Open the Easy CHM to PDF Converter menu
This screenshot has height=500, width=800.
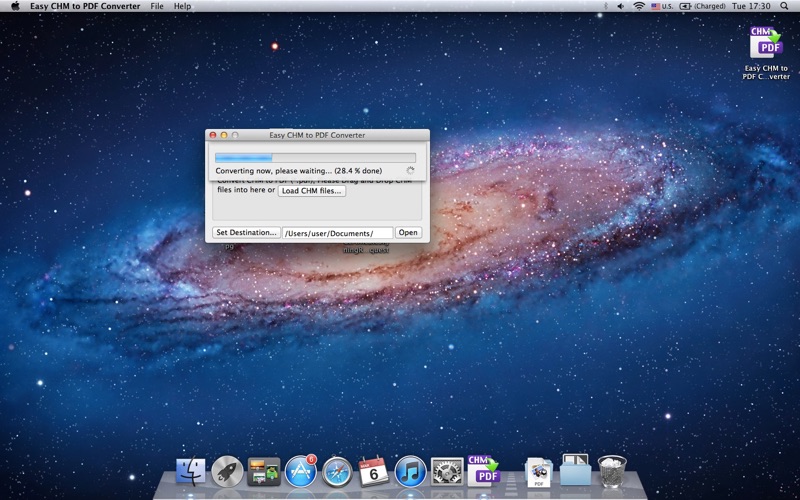tap(85, 6)
